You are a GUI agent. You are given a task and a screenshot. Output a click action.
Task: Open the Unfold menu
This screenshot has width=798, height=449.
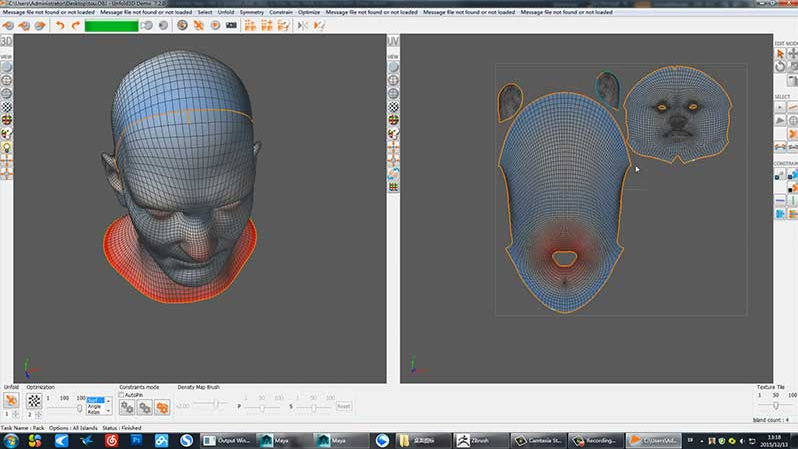pos(226,12)
